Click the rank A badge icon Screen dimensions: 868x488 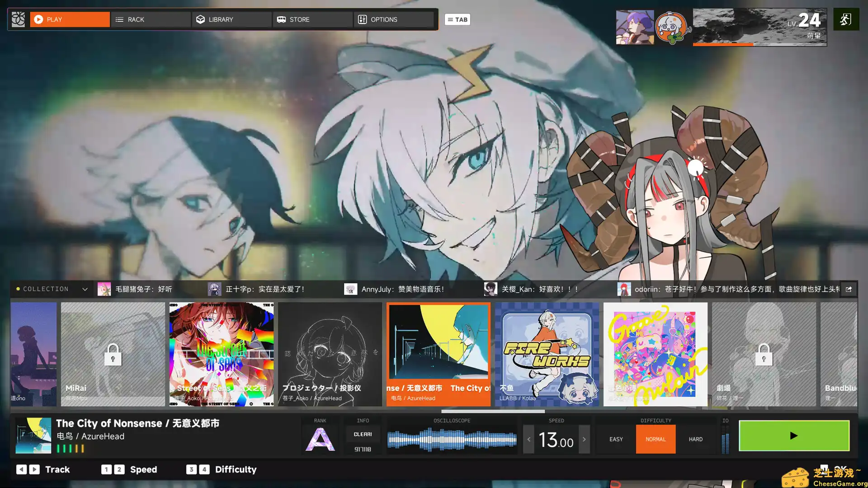[x=320, y=439]
